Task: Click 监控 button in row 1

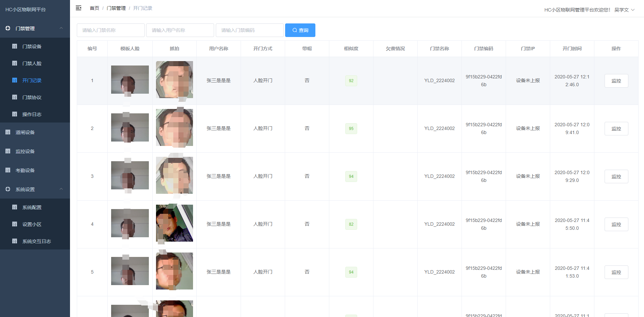Action: (616, 81)
